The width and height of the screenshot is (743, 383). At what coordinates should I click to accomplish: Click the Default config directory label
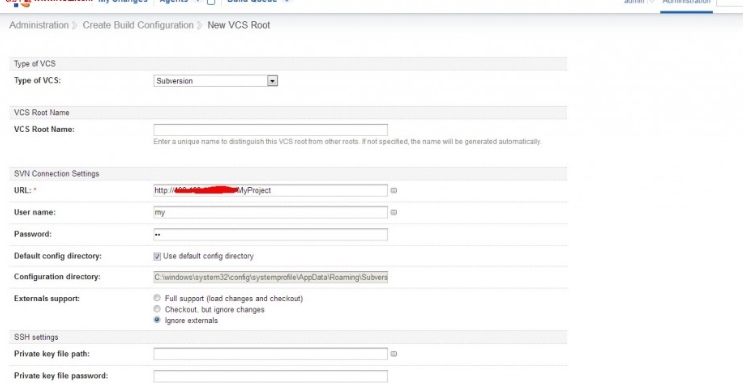(x=58, y=256)
